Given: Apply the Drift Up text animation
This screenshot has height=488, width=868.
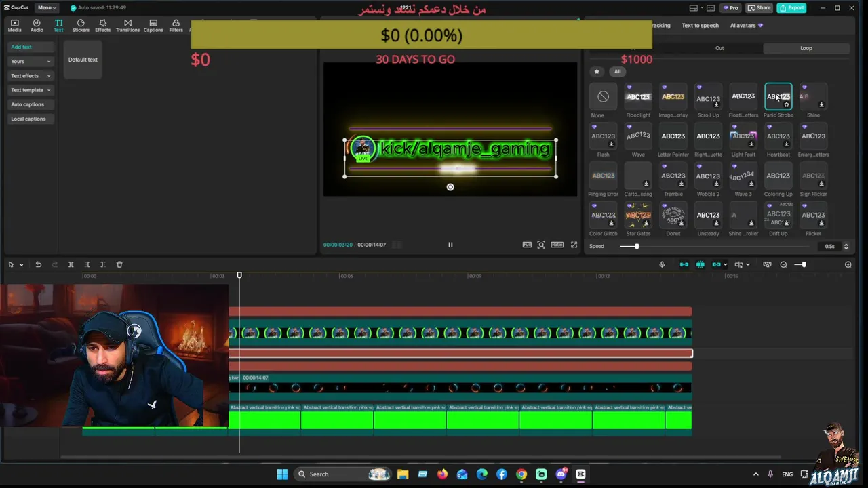Looking at the screenshot, I should (778, 215).
